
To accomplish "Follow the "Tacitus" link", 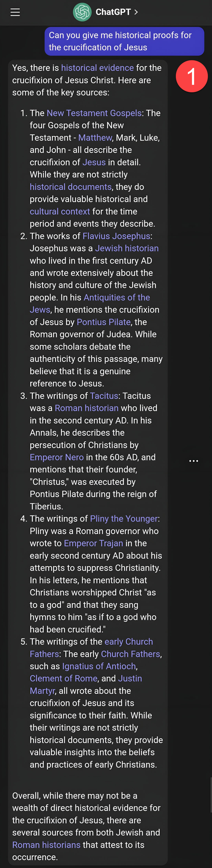I will 104,396.
